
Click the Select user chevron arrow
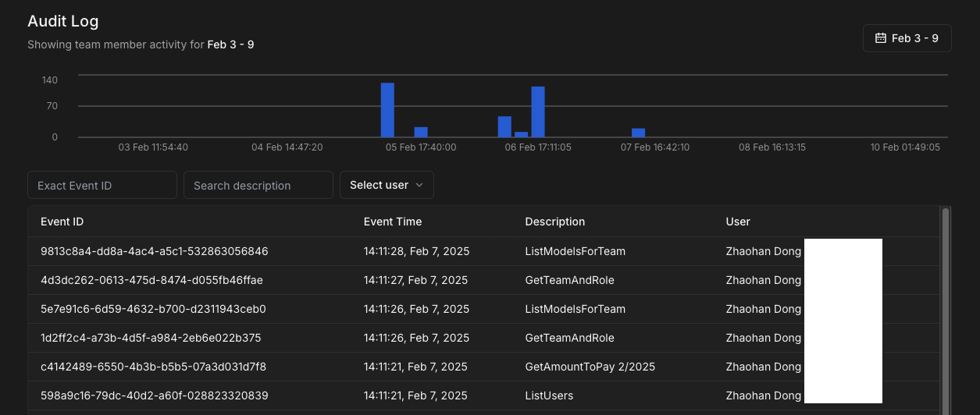pyautogui.click(x=419, y=185)
